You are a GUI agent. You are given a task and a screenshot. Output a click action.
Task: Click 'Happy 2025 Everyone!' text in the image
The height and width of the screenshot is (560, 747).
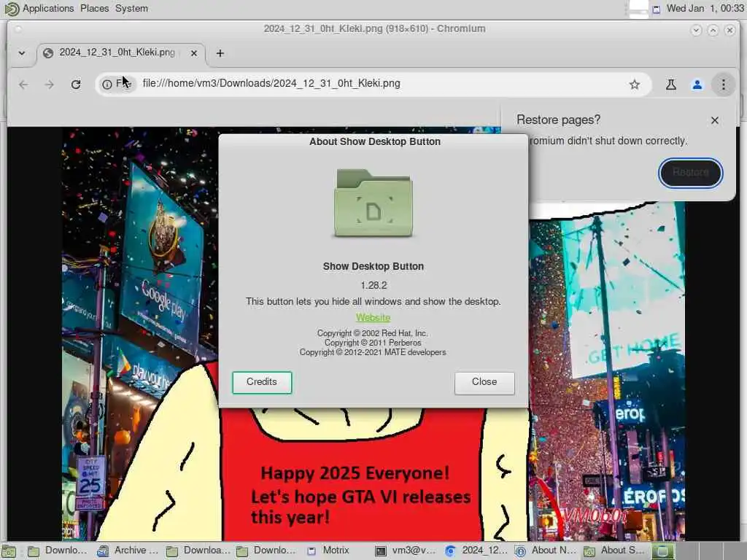355,473
